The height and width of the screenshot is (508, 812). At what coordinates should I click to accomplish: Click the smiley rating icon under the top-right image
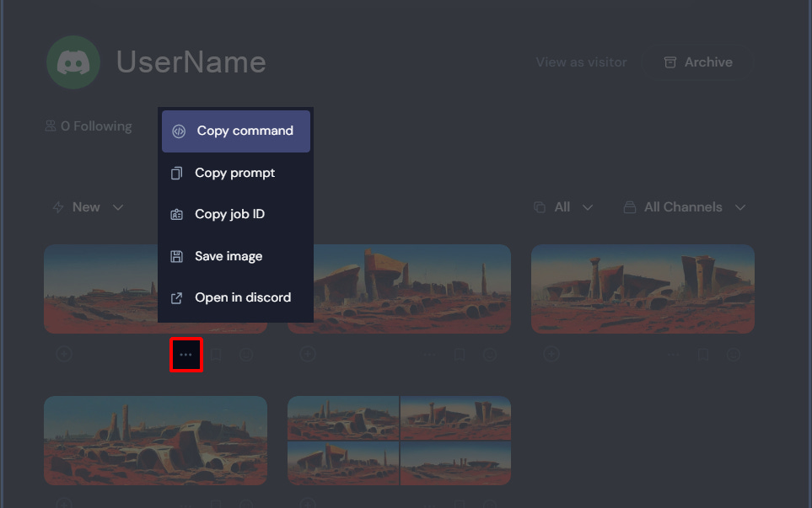click(x=734, y=355)
